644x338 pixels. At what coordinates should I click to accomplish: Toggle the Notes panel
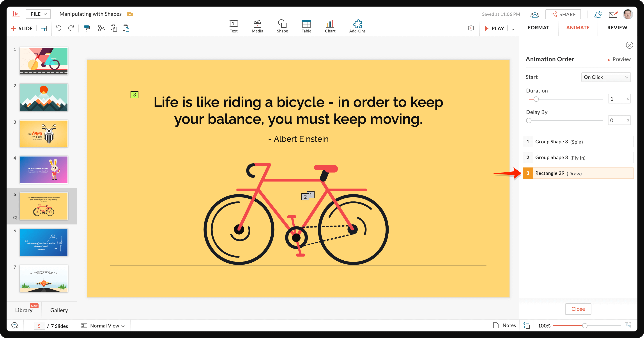(504, 325)
